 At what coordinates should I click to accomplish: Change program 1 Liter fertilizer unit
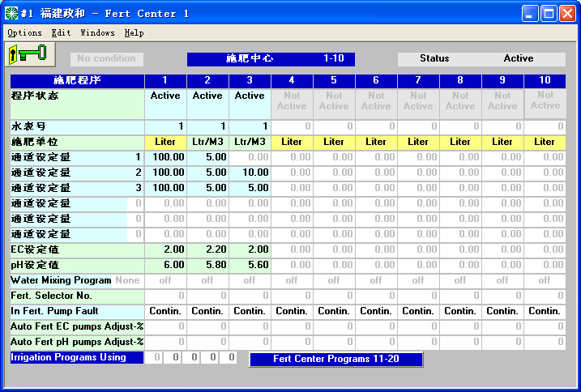pos(165,142)
